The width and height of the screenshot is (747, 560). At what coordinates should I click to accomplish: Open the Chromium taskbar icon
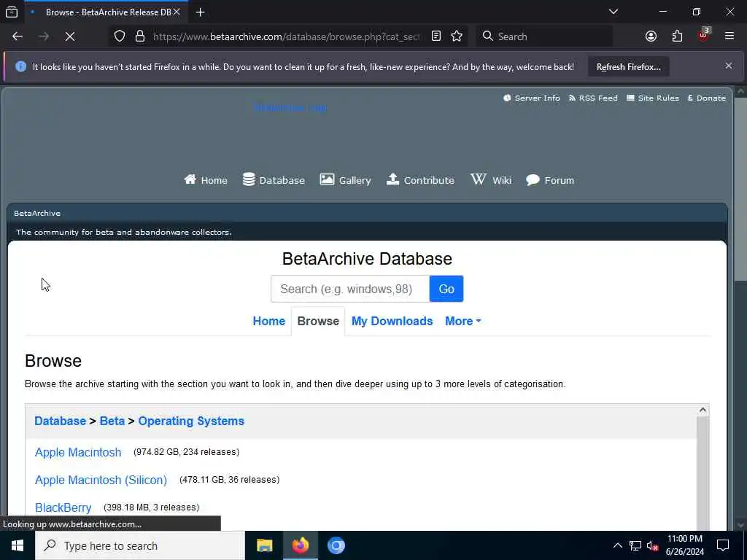click(336, 545)
